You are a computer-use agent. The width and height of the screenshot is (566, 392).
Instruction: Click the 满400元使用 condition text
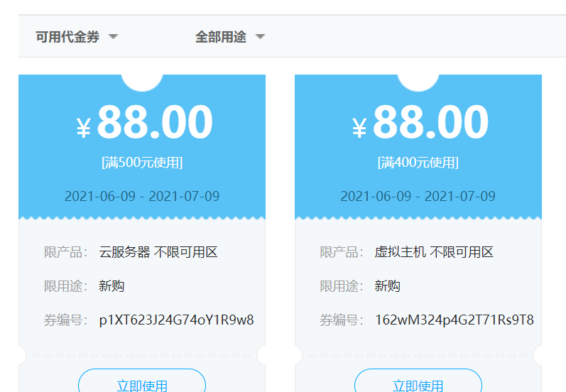click(418, 163)
